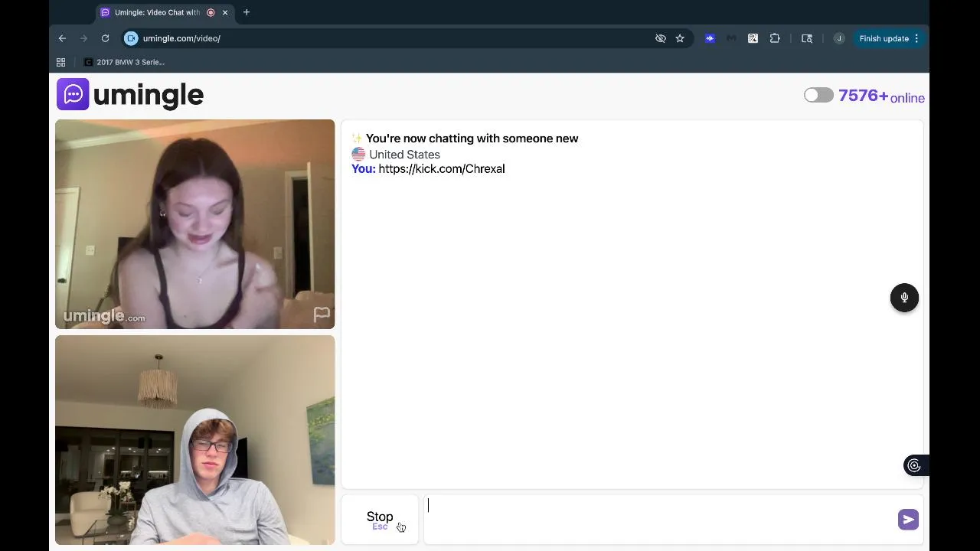Click the United States flag label
This screenshot has height=551, width=980.
coord(396,155)
